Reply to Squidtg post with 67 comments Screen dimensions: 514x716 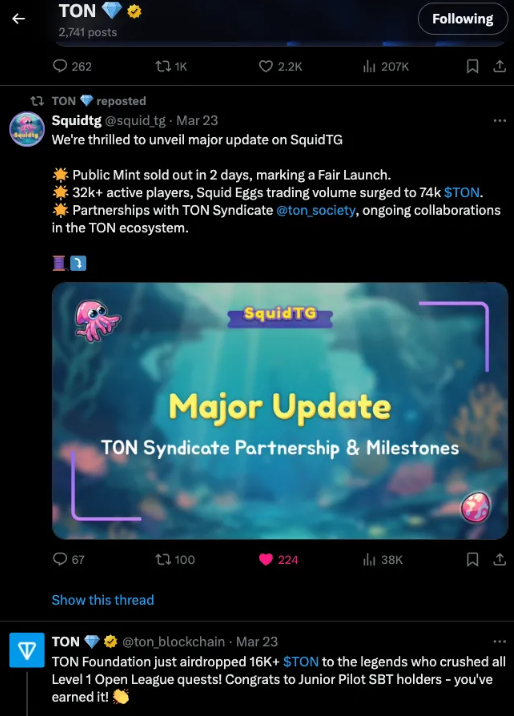69,559
